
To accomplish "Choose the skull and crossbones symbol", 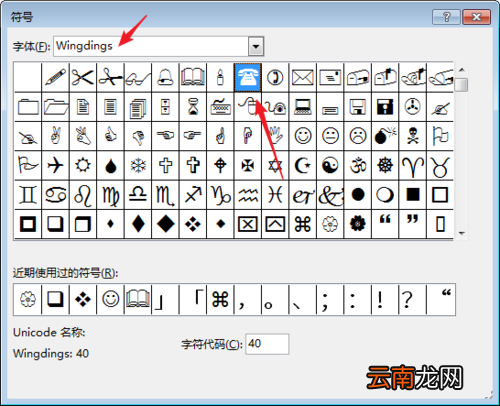I will [x=413, y=136].
